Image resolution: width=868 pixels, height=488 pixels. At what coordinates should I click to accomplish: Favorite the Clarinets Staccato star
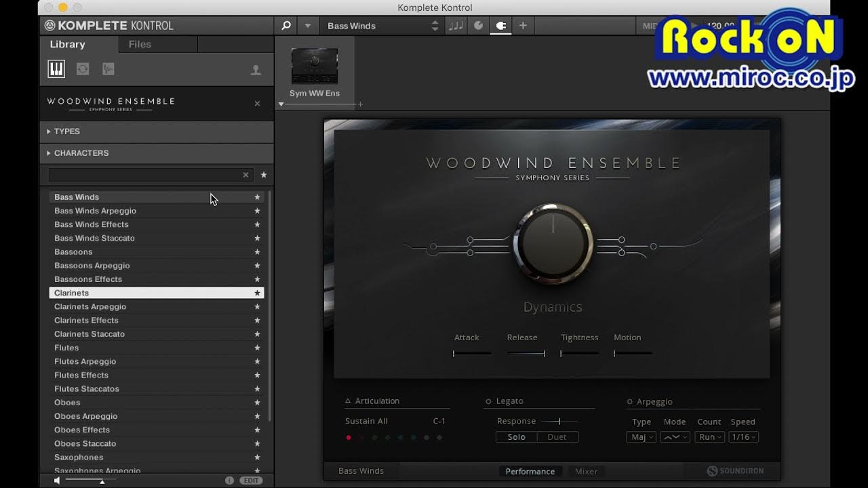point(257,334)
